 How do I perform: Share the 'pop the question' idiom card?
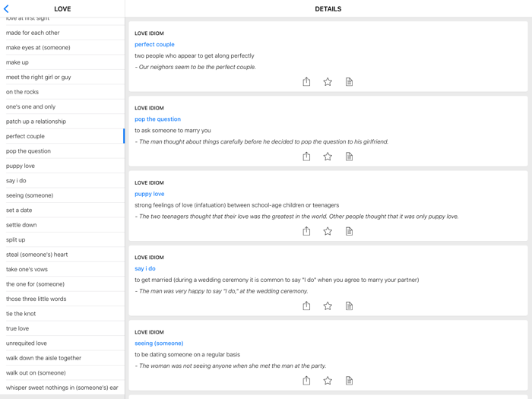pyautogui.click(x=306, y=157)
